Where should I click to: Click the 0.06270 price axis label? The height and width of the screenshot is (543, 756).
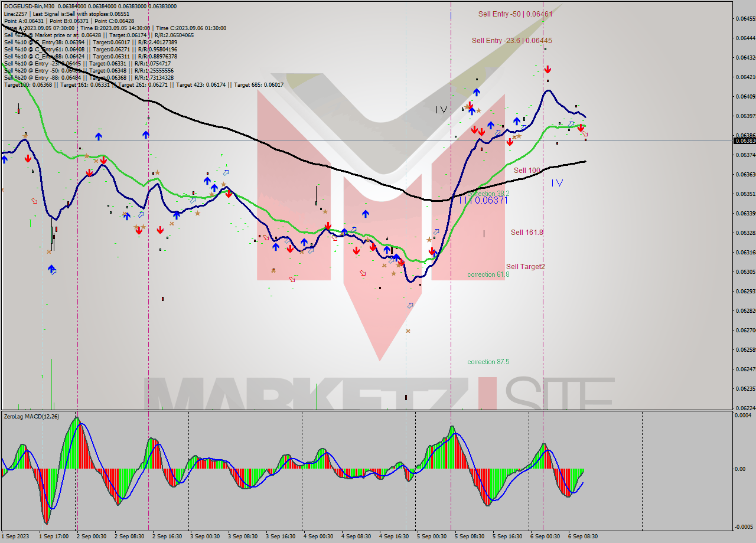tap(745, 330)
